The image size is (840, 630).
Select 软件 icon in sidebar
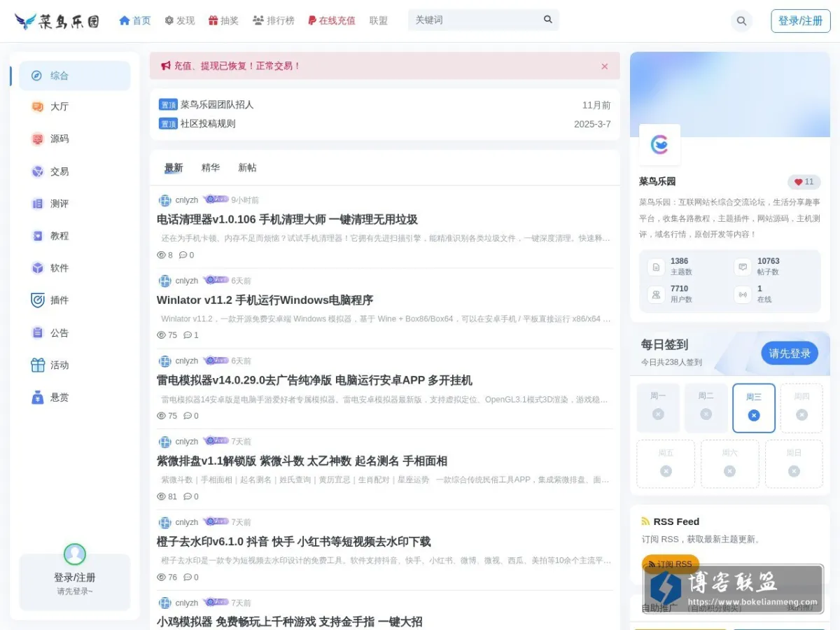coord(37,268)
